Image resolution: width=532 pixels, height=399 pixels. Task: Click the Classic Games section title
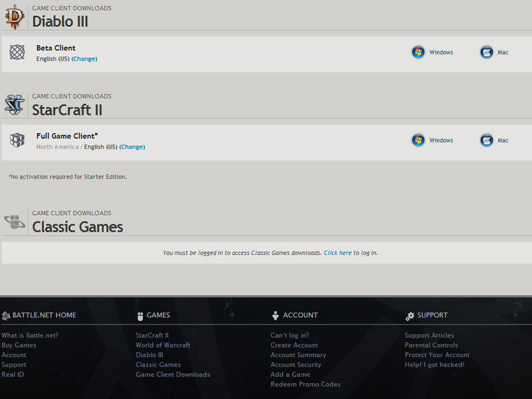tap(77, 227)
